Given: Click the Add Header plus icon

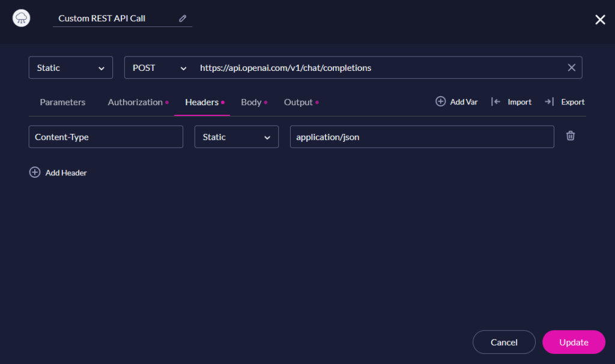Looking at the screenshot, I should [x=35, y=172].
